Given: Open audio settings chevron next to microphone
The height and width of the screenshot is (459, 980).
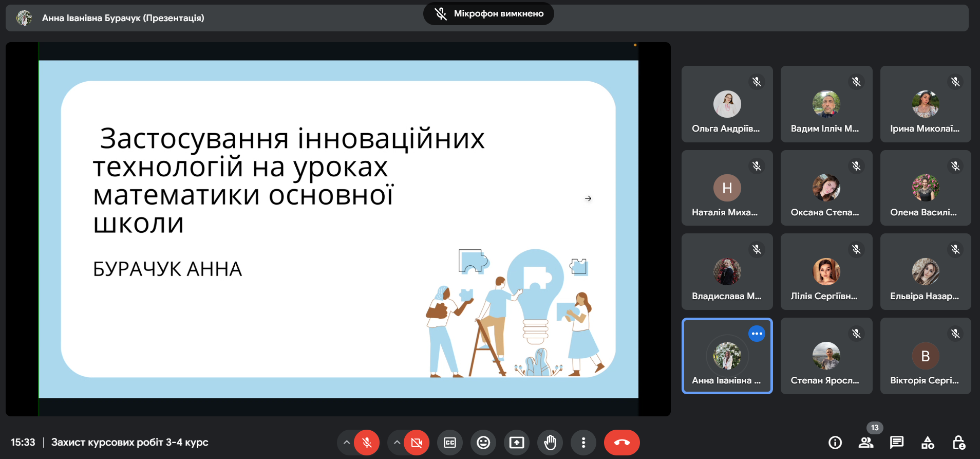Looking at the screenshot, I should point(347,443).
